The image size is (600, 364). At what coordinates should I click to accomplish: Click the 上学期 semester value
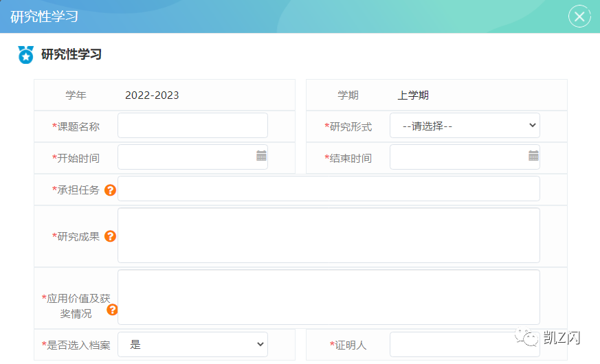coord(413,95)
